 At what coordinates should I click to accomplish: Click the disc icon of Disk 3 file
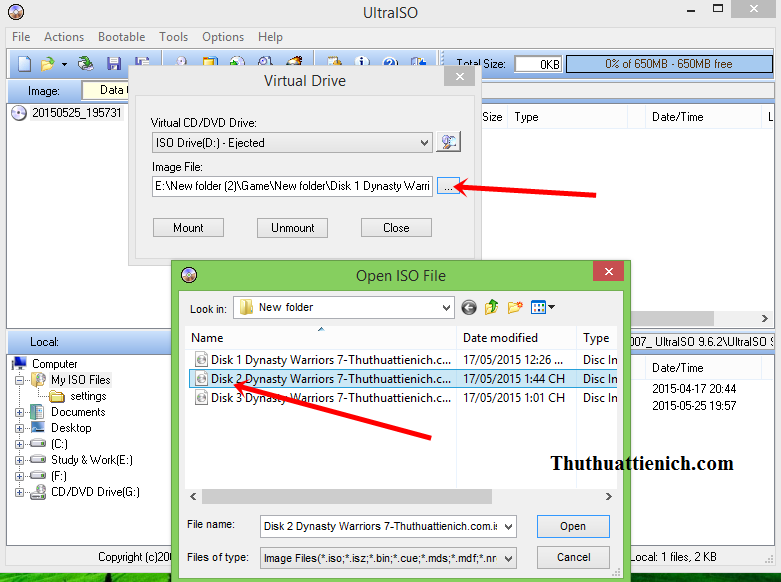click(x=201, y=398)
